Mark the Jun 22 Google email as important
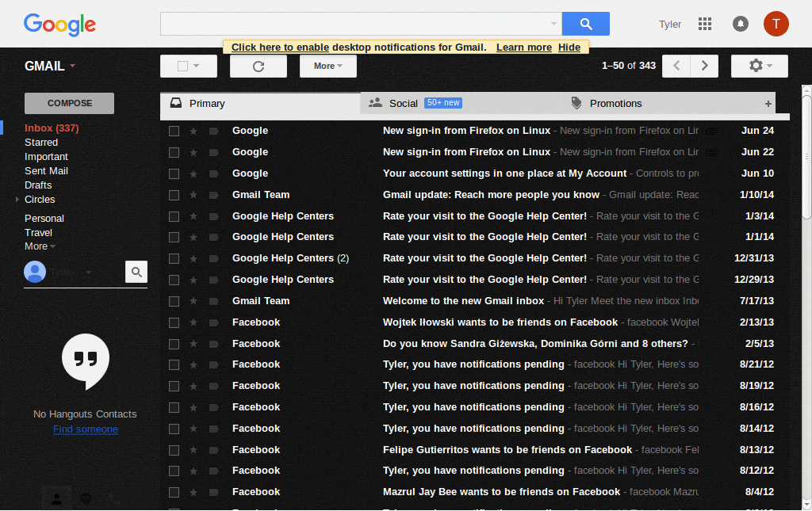The image size is (812, 511). (x=214, y=153)
